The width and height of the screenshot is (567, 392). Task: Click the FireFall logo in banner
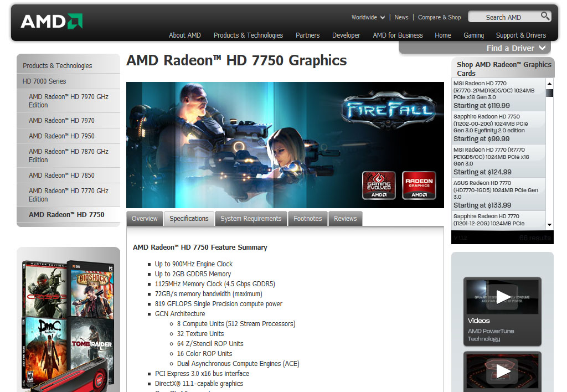tap(389, 110)
